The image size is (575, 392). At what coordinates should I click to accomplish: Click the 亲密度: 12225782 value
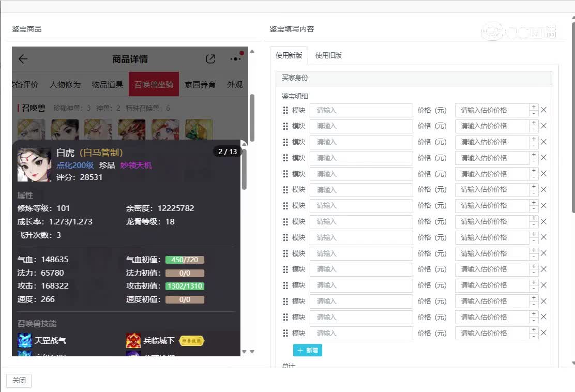[160, 208]
